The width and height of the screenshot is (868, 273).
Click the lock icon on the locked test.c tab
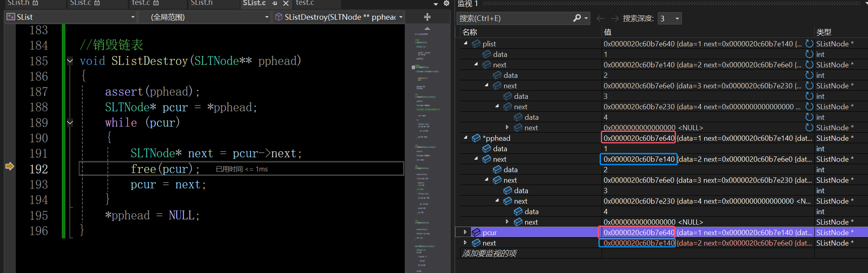(x=156, y=3)
